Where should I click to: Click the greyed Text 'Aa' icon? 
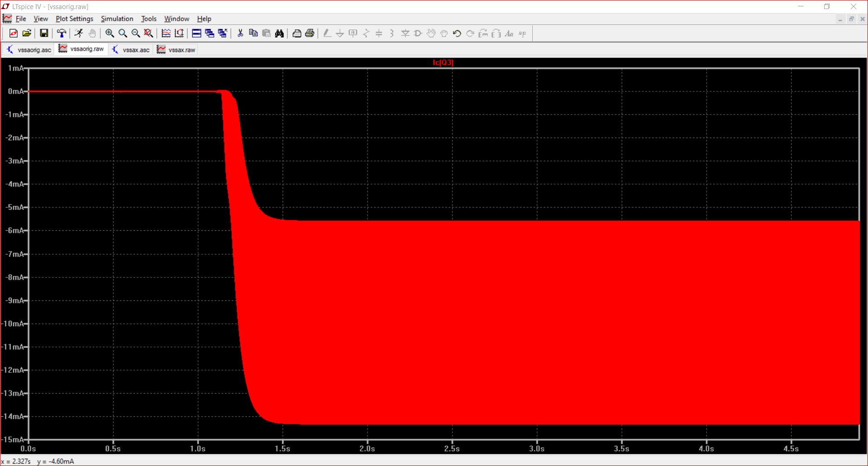point(509,33)
